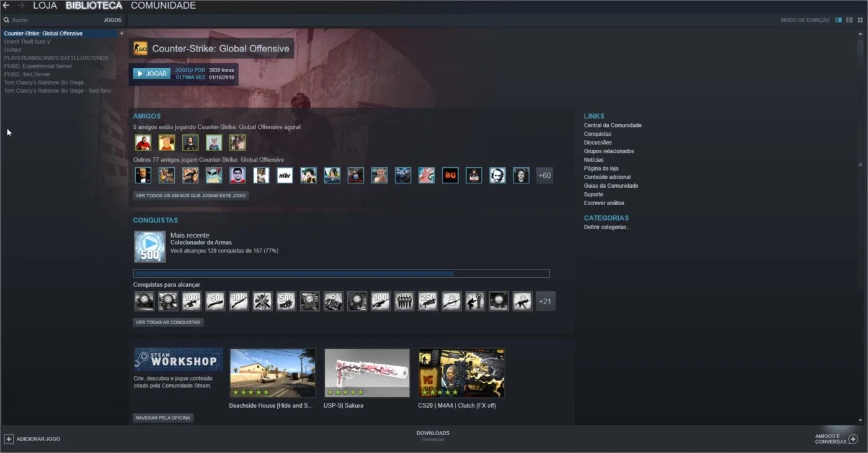Click the Amigos e Conversas plus icon
This screenshot has width=868, height=453.
tap(853, 439)
